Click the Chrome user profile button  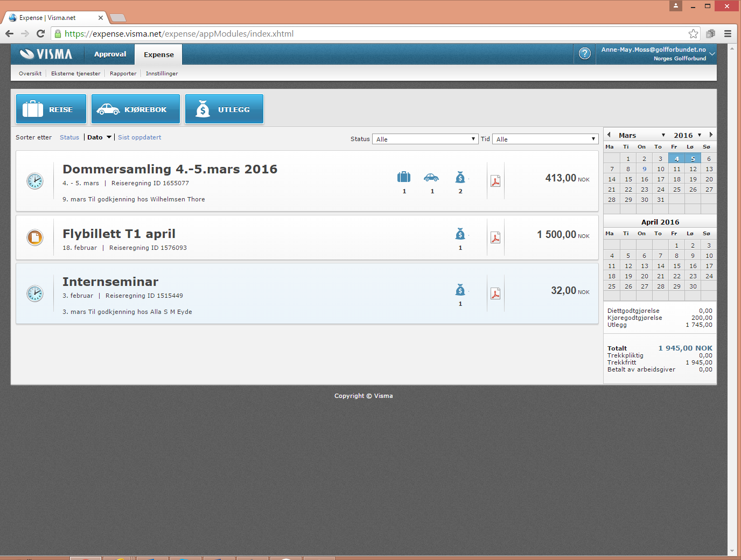[x=676, y=5]
